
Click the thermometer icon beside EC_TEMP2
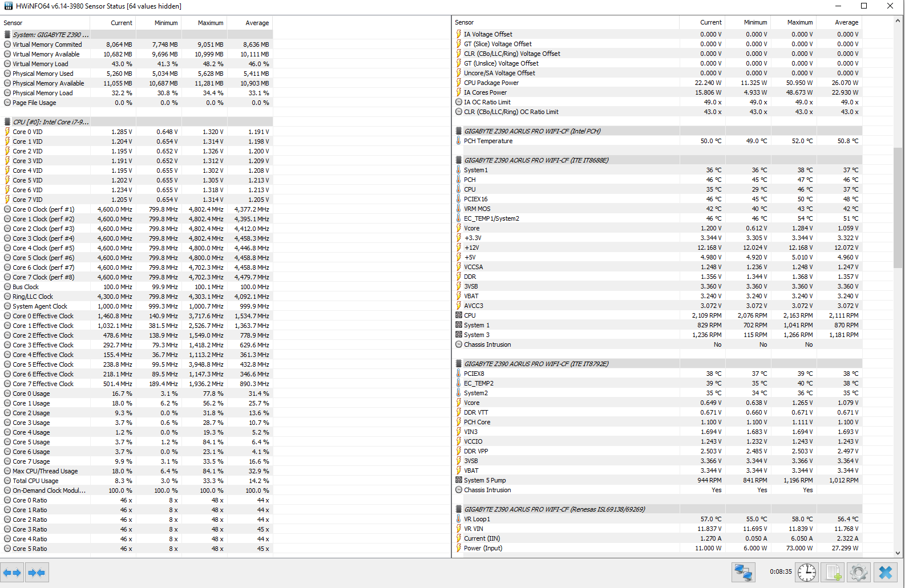click(x=459, y=383)
